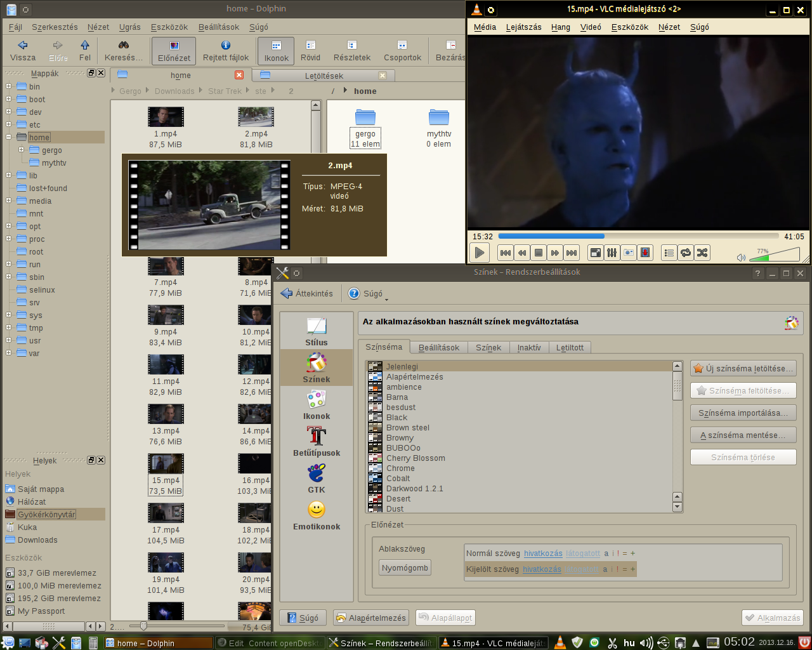Close the home tab in Dolphin
The height and width of the screenshot is (650, 812).
(x=239, y=75)
